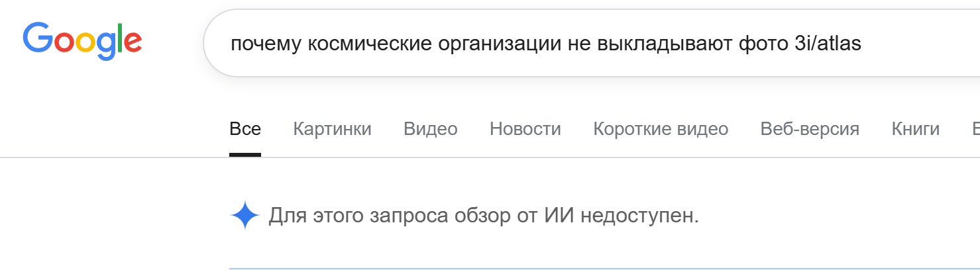Switch to the Картинки tab
This screenshot has height=270, width=980.
point(332,129)
